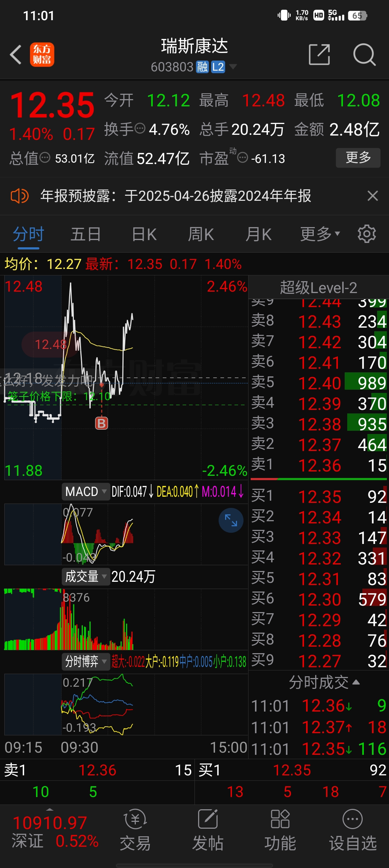
Task: Tap the L2 badge next to stock code
Action: tap(218, 67)
